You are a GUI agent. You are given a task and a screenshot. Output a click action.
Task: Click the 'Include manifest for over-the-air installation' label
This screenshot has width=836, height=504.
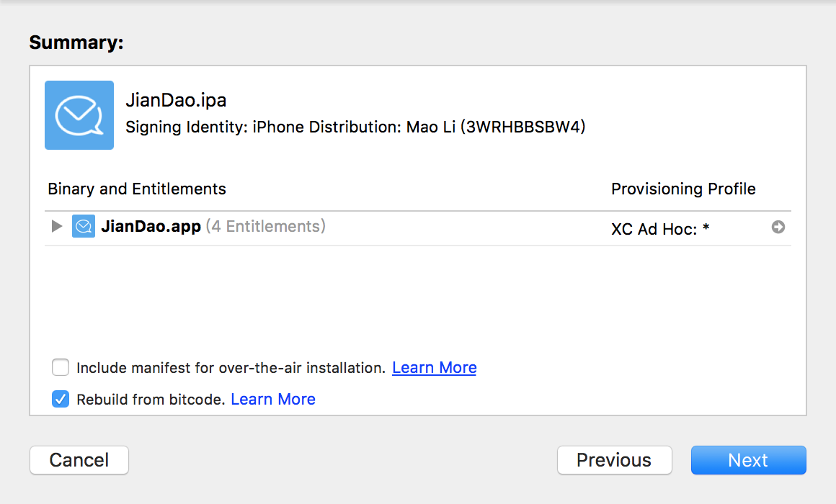pyautogui.click(x=231, y=368)
